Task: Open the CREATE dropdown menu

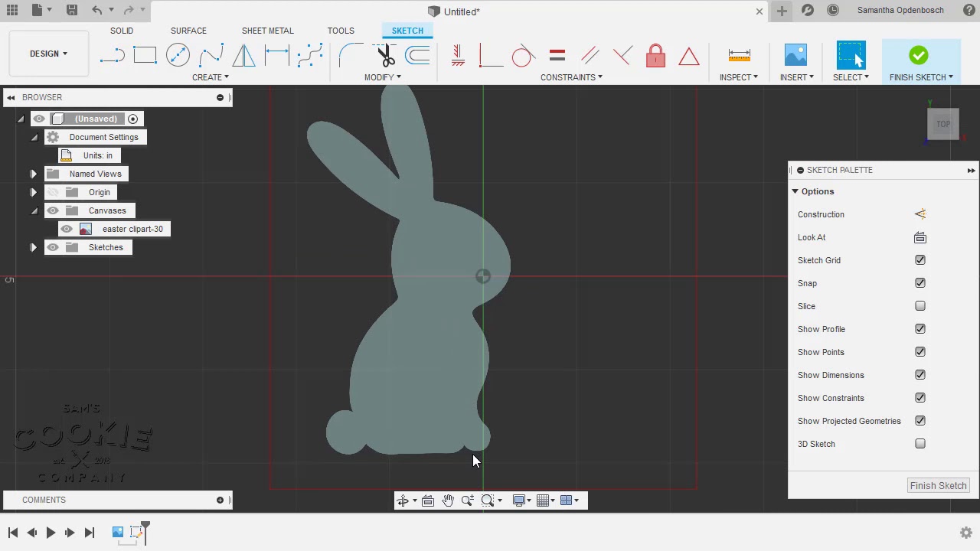Action: pos(210,77)
